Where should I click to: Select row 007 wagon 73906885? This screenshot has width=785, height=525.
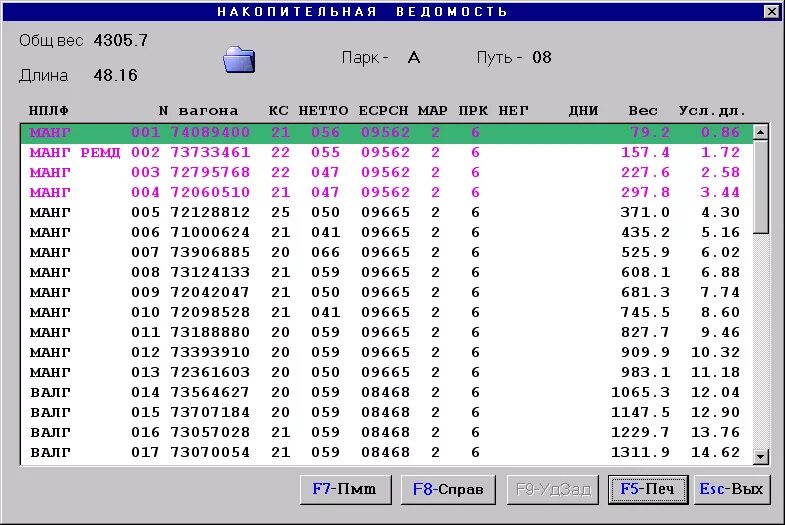coord(386,253)
